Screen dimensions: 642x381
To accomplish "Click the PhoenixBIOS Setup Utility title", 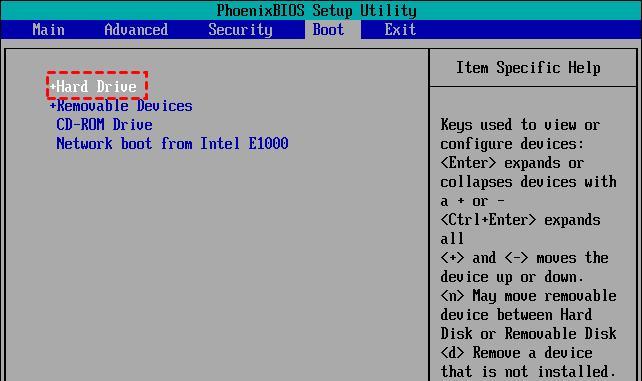I will tap(316, 10).
